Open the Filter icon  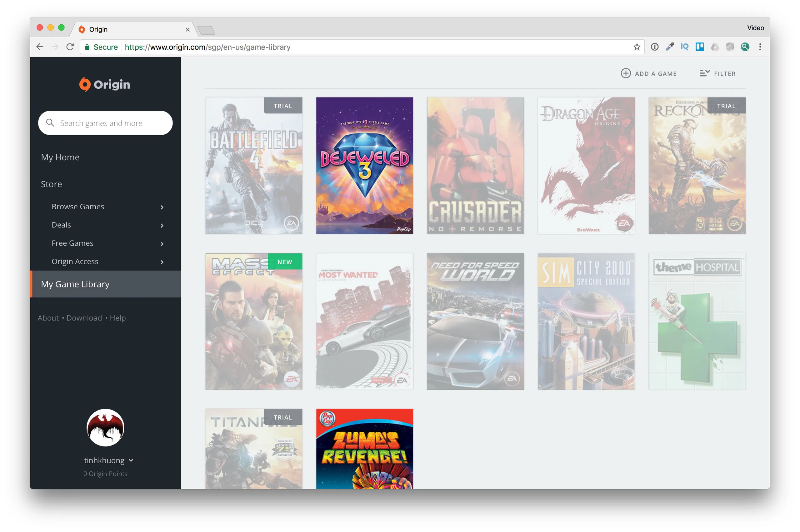704,73
